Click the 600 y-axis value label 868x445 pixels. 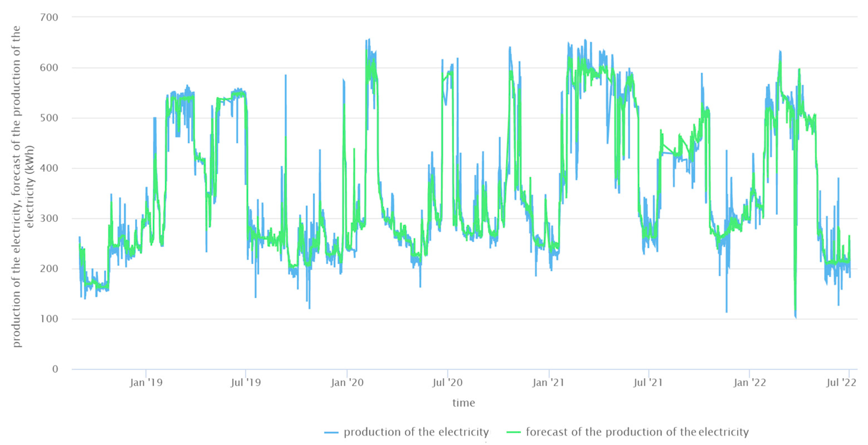(x=49, y=68)
